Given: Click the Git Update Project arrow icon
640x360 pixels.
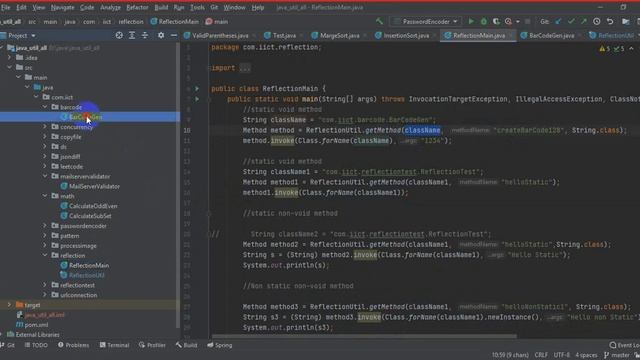Looking at the screenshot, I should 558,21.
